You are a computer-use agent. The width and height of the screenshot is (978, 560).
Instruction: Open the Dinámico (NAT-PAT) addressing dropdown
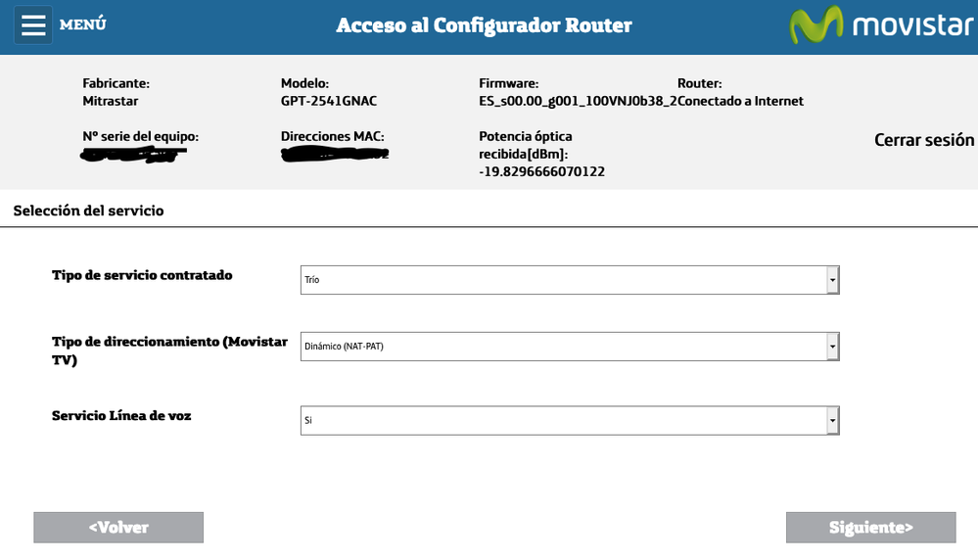(563, 347)
